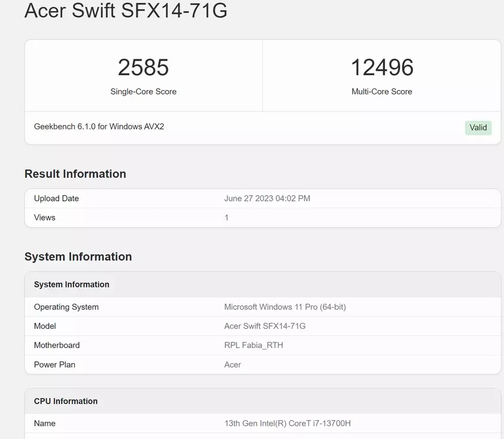Click the Result Information section heading
This screenshot has width=504, height=439.
coord(75,174)
